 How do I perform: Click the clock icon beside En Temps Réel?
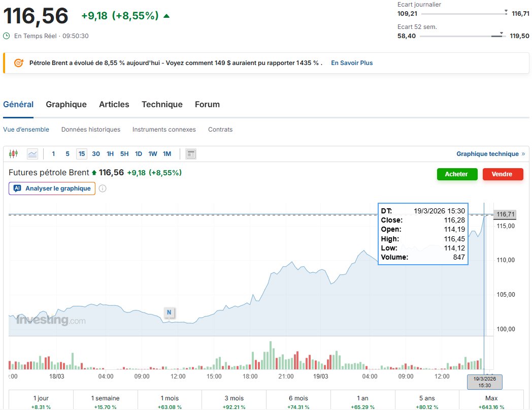point(7,36)
